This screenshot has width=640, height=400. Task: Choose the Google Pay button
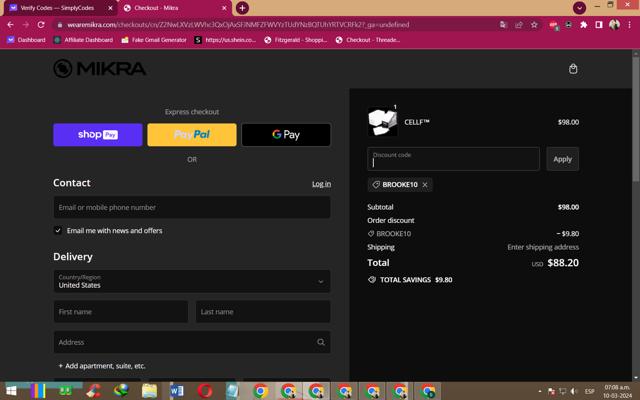pos(286,135)
